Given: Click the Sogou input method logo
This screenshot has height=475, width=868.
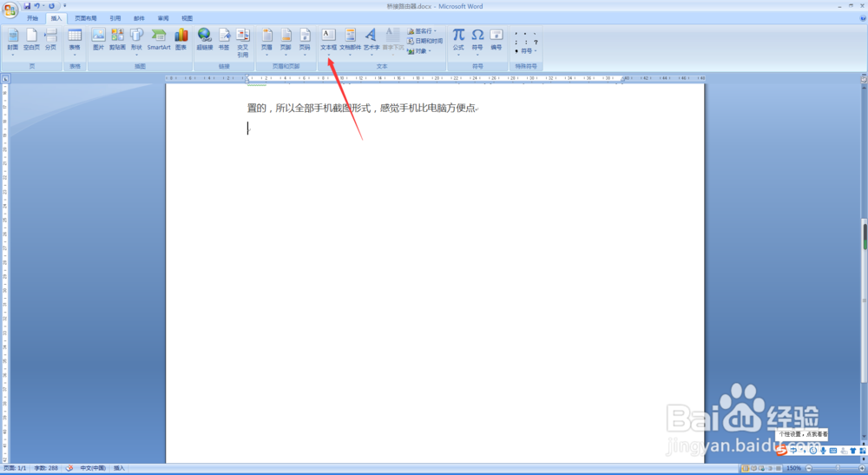Looking at the screenshot, I should click(x=781, y=451).
